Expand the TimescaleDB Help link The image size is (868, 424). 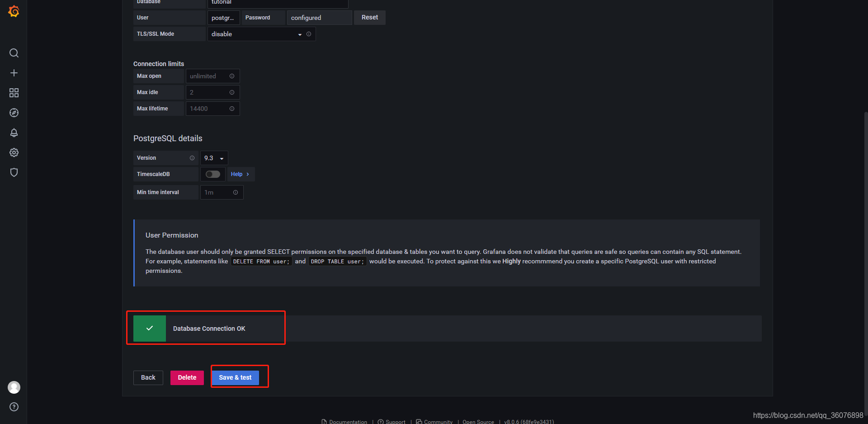[x=240, y=174]
